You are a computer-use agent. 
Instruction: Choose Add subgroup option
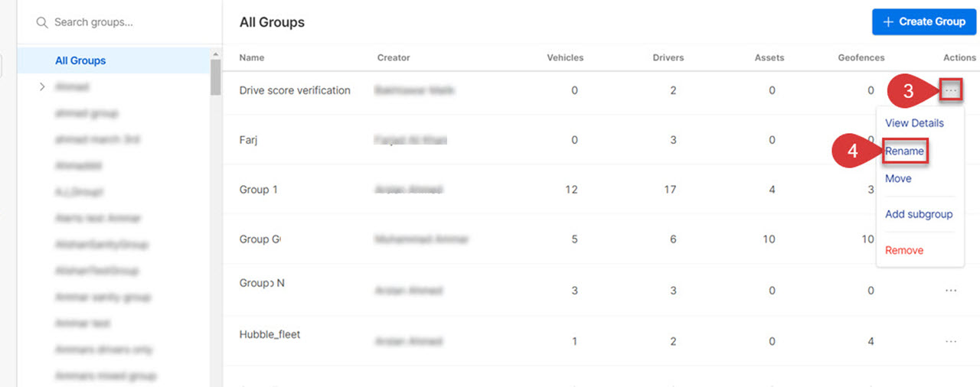pyautogui.click(x=919, y=214)
